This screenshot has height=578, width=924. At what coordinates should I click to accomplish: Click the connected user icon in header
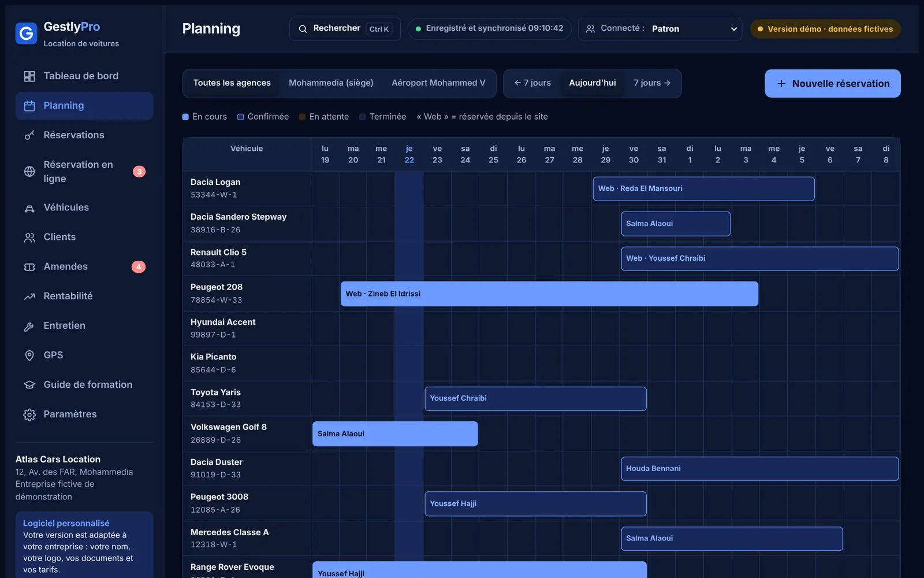point(590,29)
